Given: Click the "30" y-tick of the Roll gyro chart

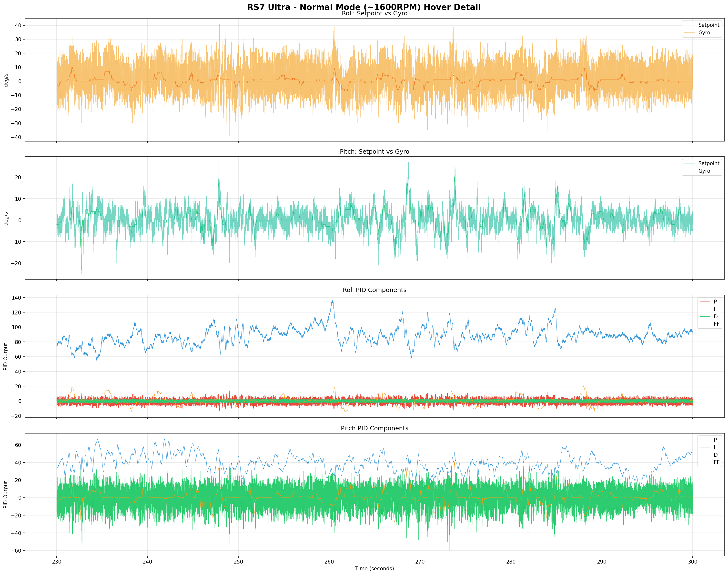Looking at the screenshot, I should tap(18, 39).
